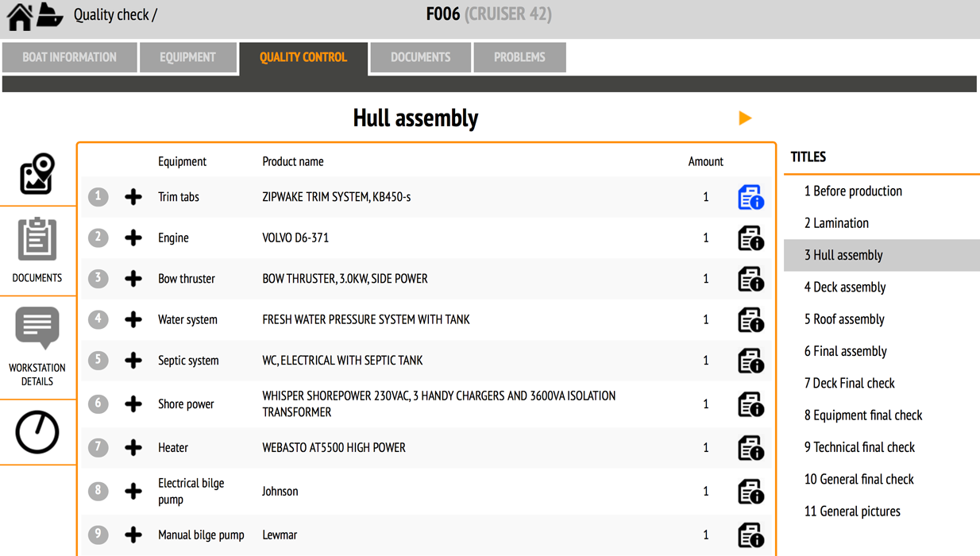Viewport: 980px width, 556px height.
Task: Select 9 Technical final check title
Action: 859,447
